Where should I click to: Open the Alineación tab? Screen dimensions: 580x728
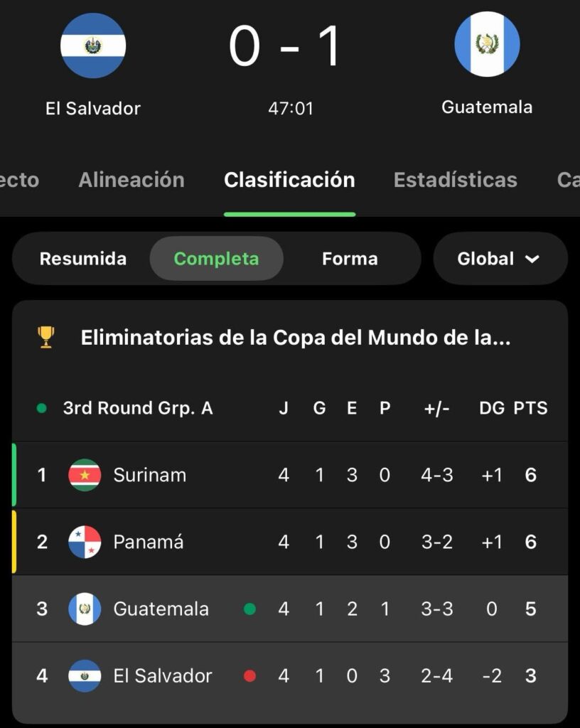131,180
